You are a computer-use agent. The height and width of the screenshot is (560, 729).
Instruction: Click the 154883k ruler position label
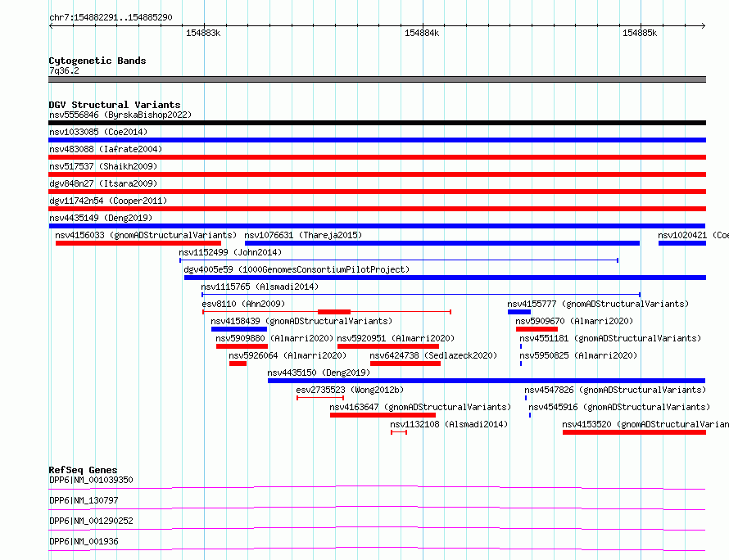pyautogui.click(x=203, y=33)
